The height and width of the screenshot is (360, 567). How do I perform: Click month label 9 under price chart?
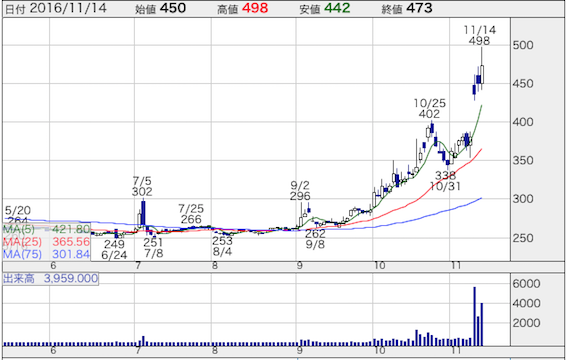(x=300, y=266)
